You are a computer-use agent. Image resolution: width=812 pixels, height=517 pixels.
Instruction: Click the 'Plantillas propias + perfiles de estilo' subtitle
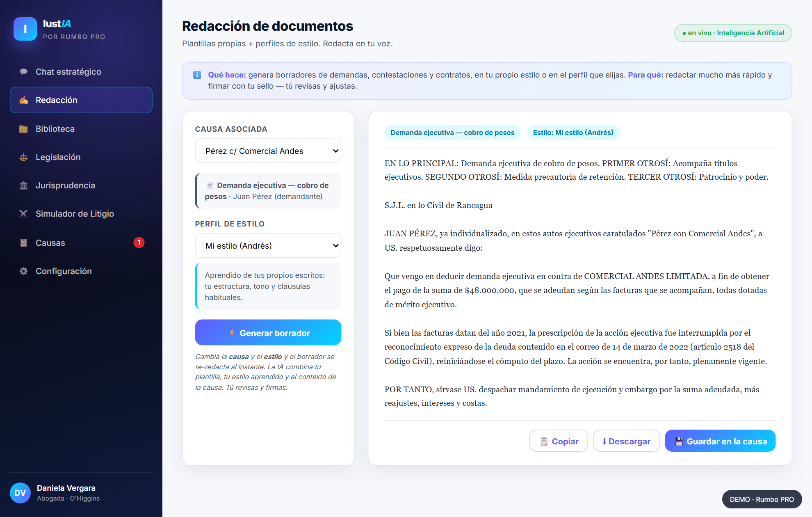coord(287,43)
